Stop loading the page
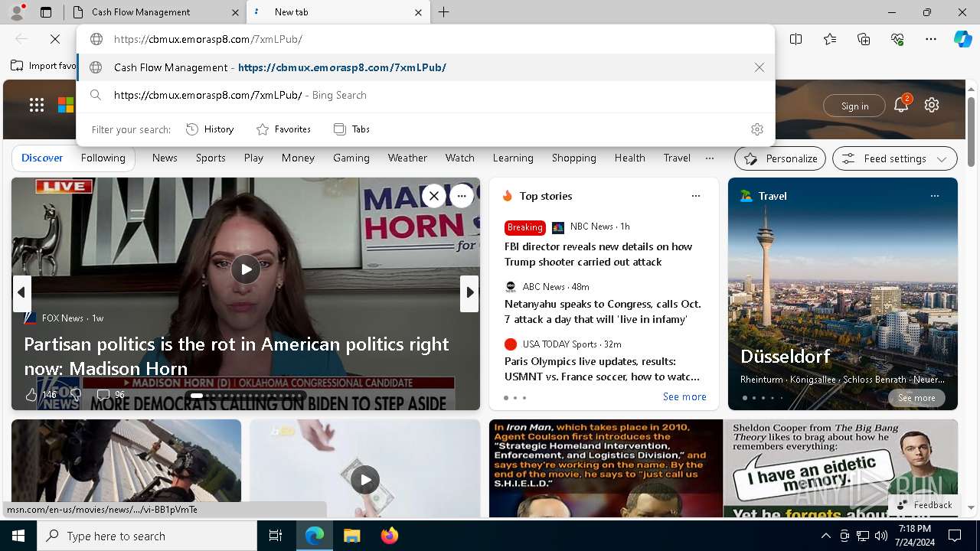980x551 pixels. [55, 39]
